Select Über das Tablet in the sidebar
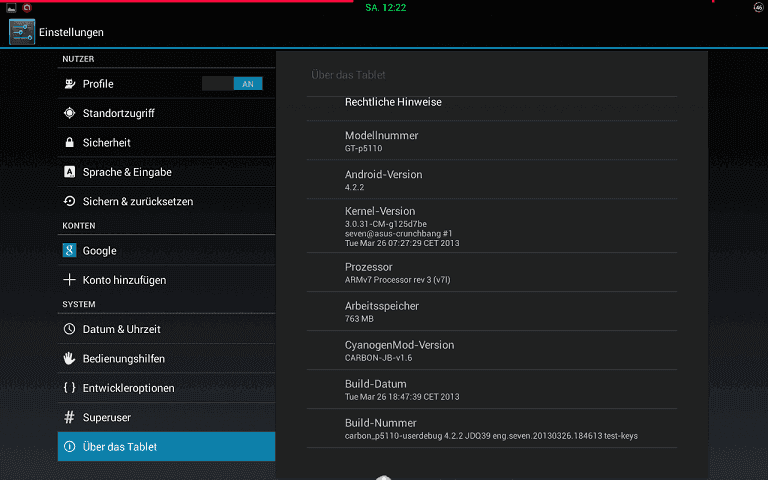768x480 pixels. tap(166, 447)
